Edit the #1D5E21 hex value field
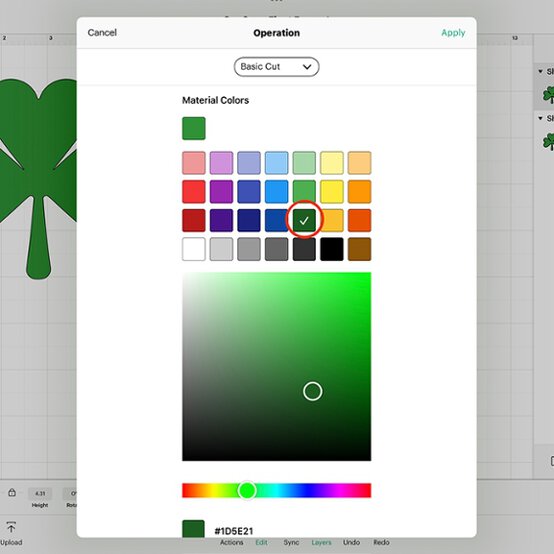 coord(234,531)
